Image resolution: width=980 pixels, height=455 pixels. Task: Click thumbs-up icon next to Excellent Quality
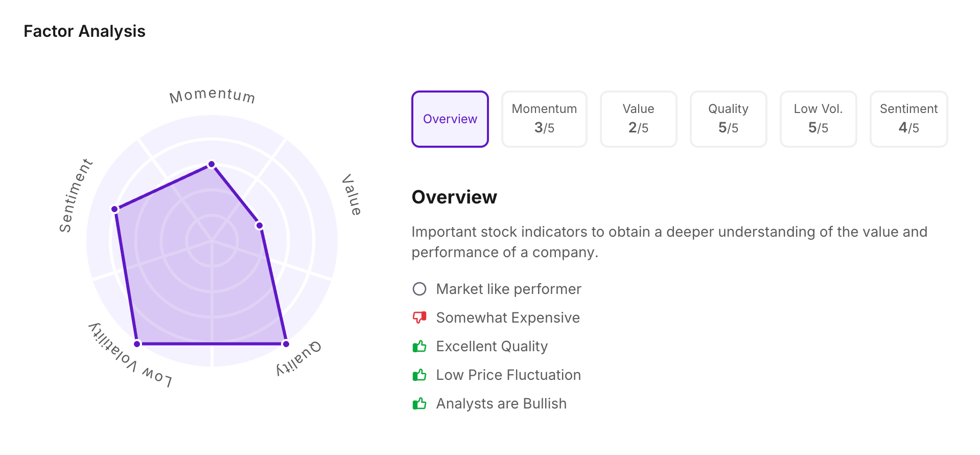point(419,347)
